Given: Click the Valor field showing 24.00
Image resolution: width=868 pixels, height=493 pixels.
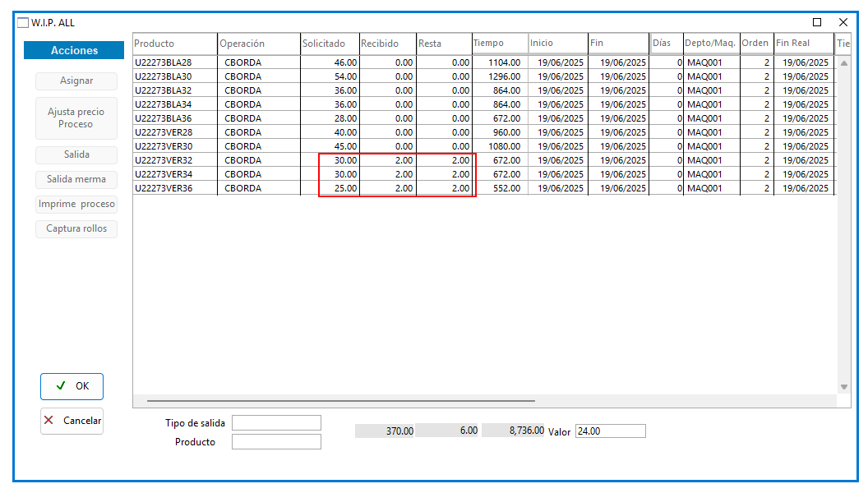Looking at the screenshot, I should click(611, 431).
